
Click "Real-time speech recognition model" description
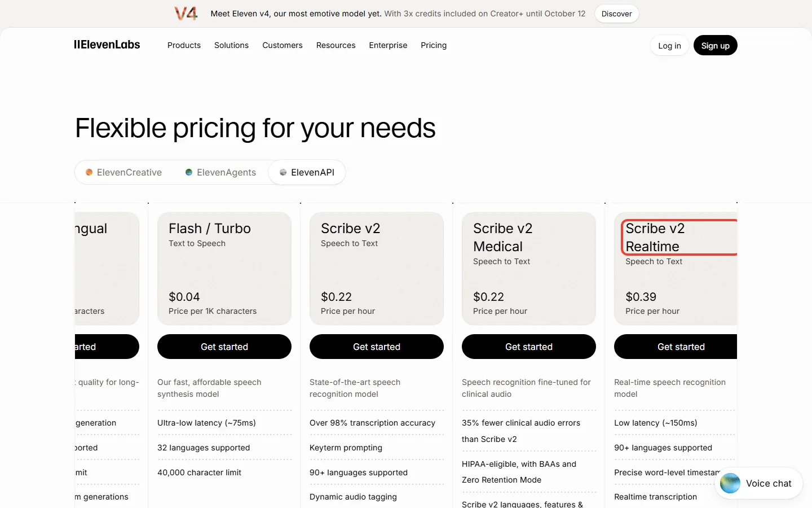670,388
